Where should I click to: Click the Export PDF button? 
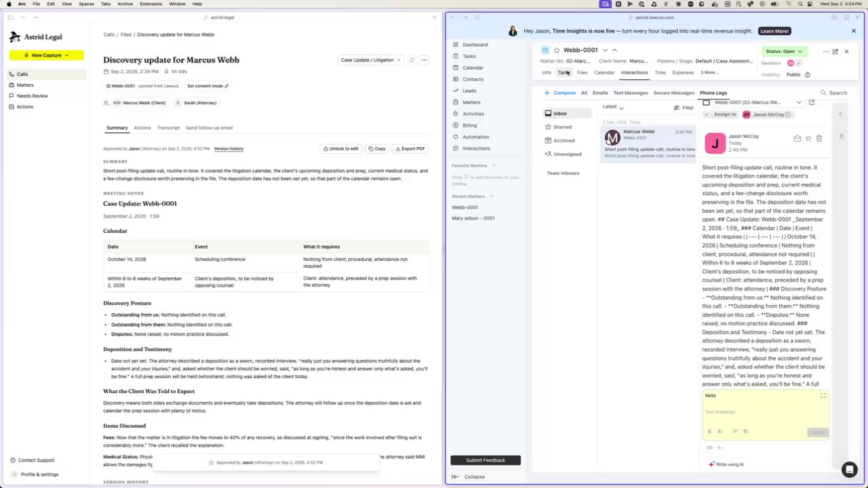pyautogui.click(x=410, y=148)
